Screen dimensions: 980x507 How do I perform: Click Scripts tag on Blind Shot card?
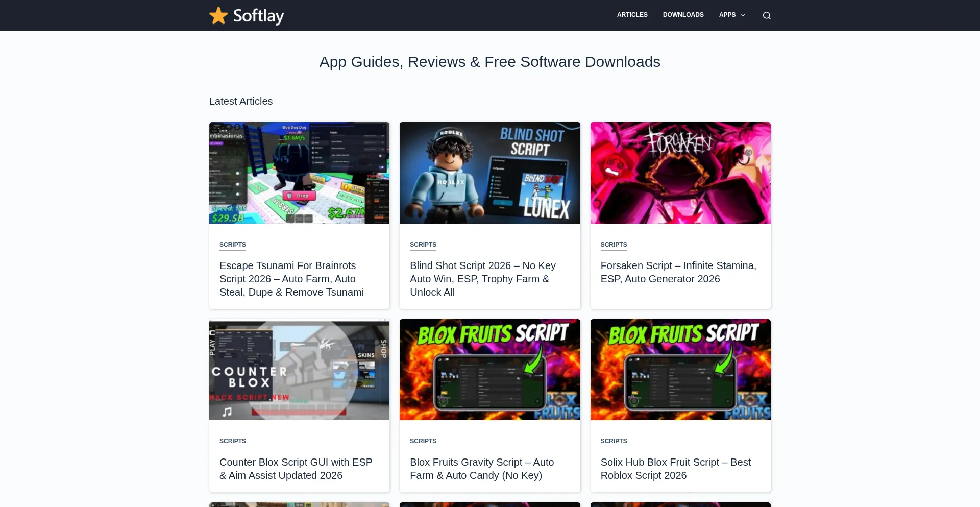coord(423,245)
